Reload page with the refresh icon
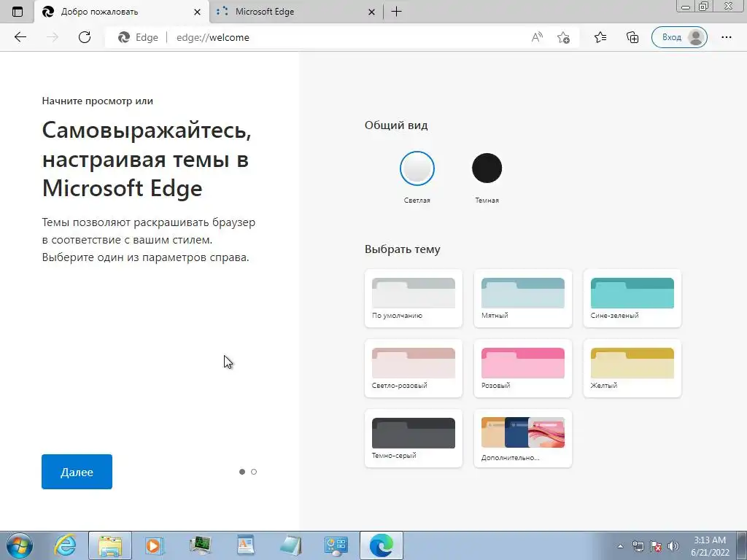 coord(85,37)
